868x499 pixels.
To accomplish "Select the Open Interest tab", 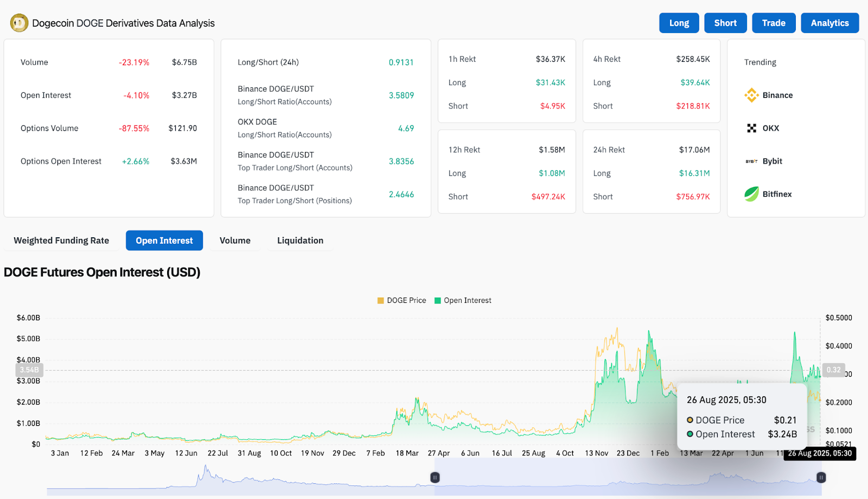I will coord(164,241).
